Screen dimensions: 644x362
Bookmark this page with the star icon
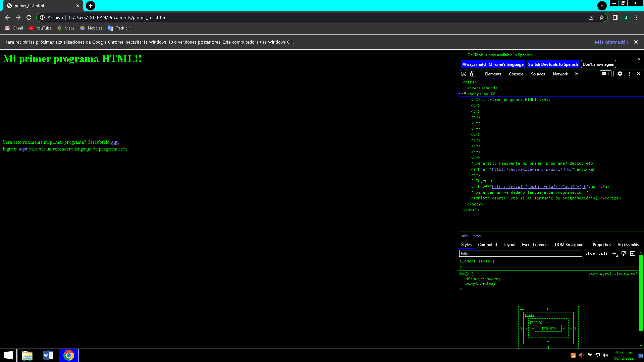click(x=602, y=17)
